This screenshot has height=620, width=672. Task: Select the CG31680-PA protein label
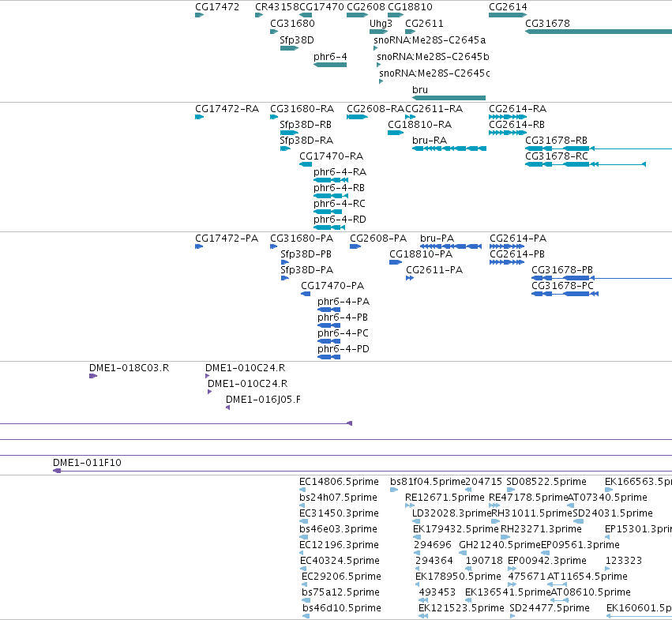[x=302, y=239]
